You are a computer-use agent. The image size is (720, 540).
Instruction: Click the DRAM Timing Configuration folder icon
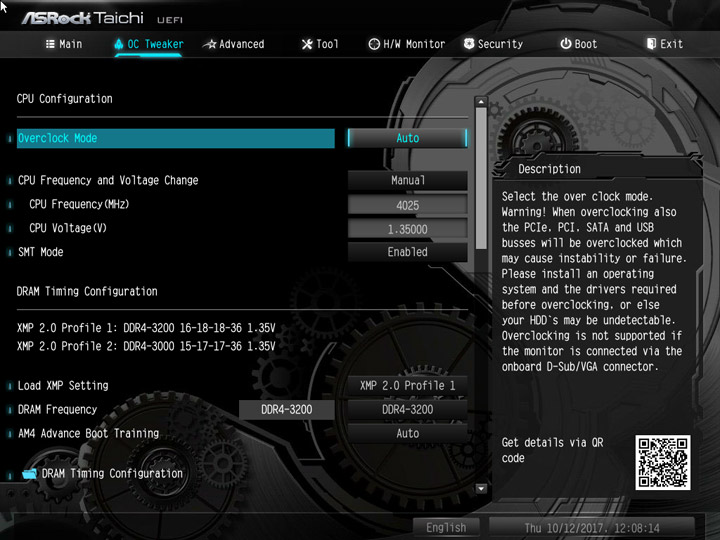pos(29,473)
